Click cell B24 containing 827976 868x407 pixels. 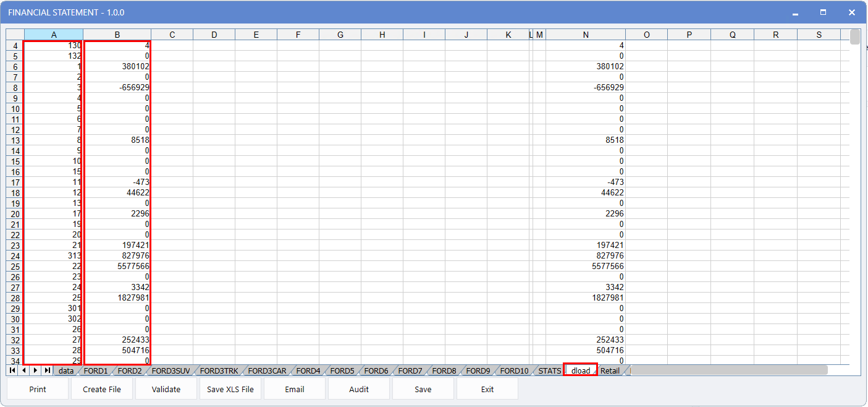pos(117,256)
